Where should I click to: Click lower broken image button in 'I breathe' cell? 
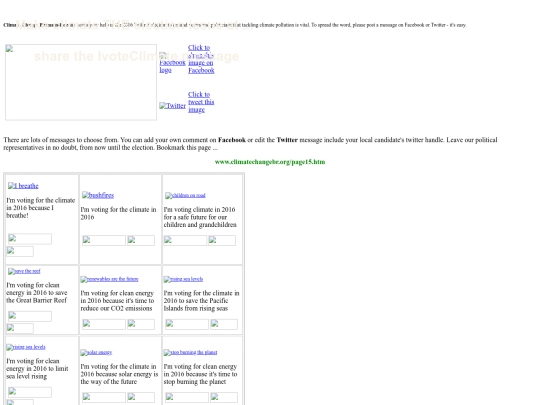point(20,251)
